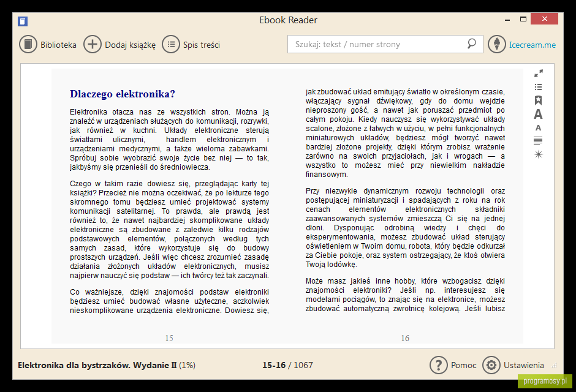Decrease font size with small A
The image size is (576, 392).
click(x=538, y=128)
